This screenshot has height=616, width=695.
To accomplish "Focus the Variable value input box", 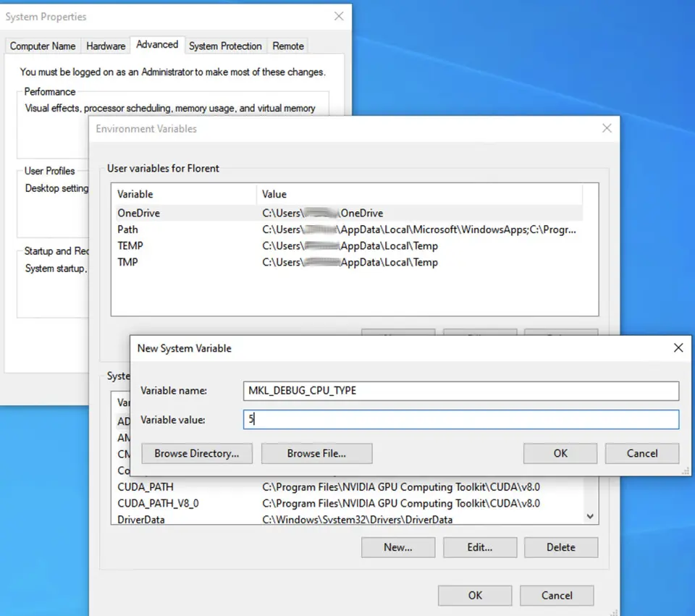I will pos(461,419).
